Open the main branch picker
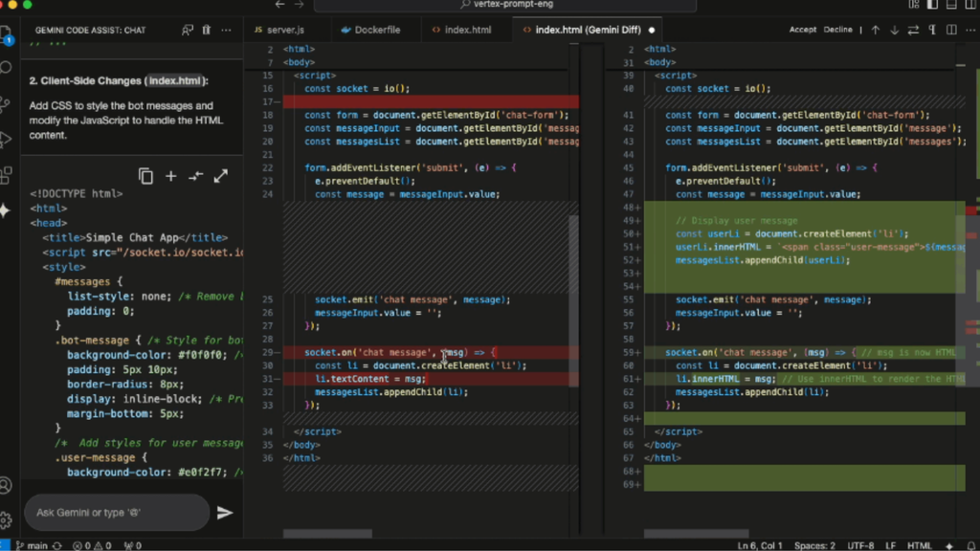The height and width of the screenshot is (551, 980). point(32,545)
